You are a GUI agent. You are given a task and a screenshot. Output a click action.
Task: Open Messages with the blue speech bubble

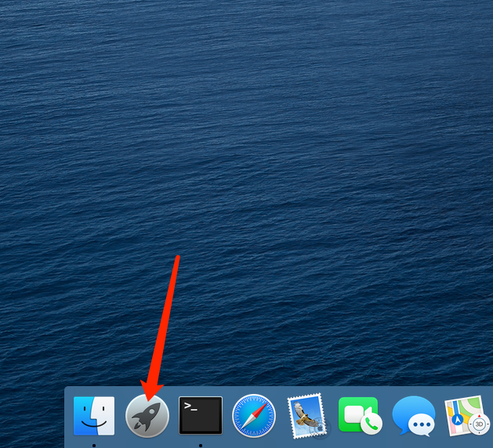pyautogui.click(x=413, y=416)
